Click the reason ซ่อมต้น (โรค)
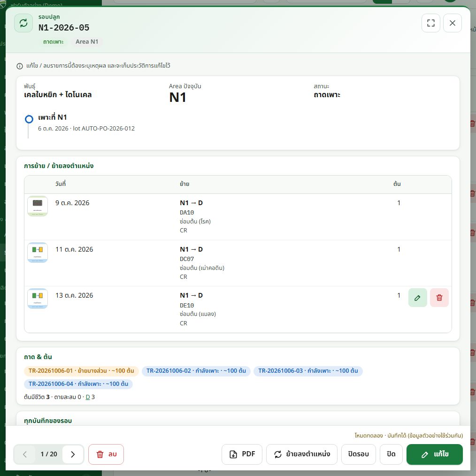This screenshot has height=476, width=476. [195, 222]
